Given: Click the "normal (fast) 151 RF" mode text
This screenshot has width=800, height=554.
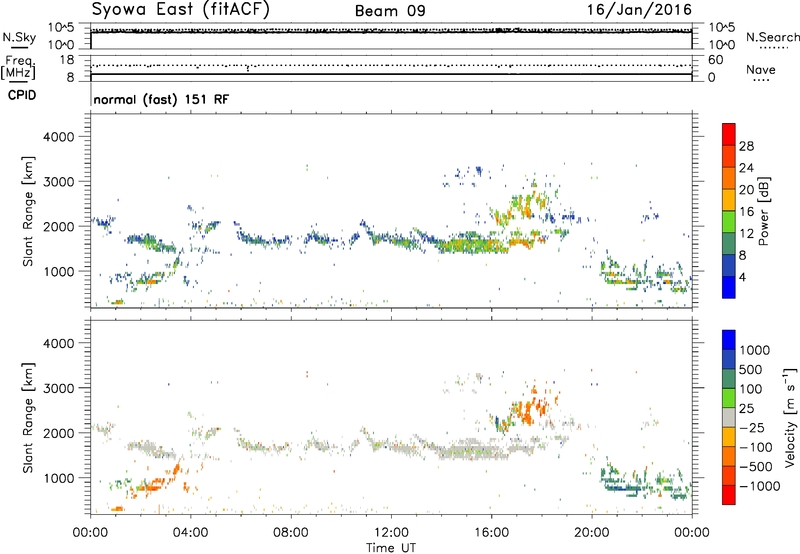Looking at the screenshot, I should tap(161, 99).
